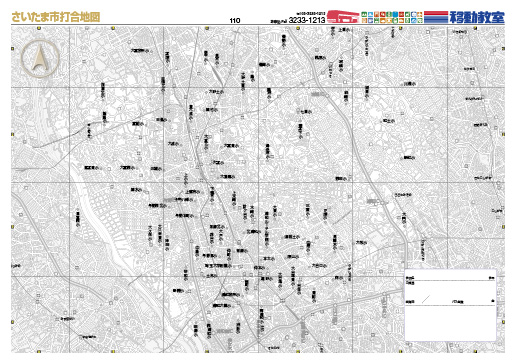Click the blank lower area of white info box
Screen dimensions: 516x364
(450, 323)
